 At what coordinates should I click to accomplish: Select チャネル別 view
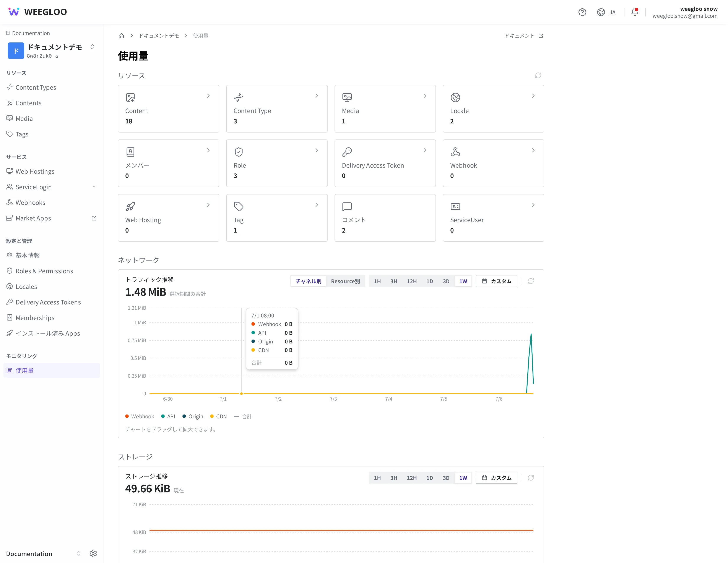point(308,281)
